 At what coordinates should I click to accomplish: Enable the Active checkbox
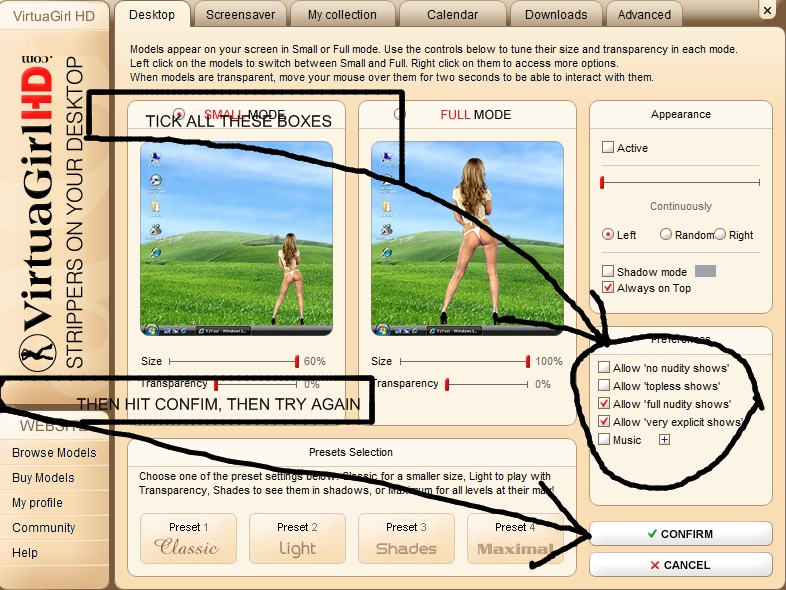coord(608,147)
